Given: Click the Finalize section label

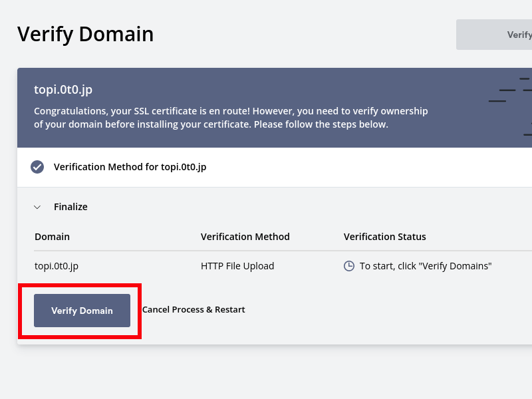Looking at the screenshot, I should (70, 207).
